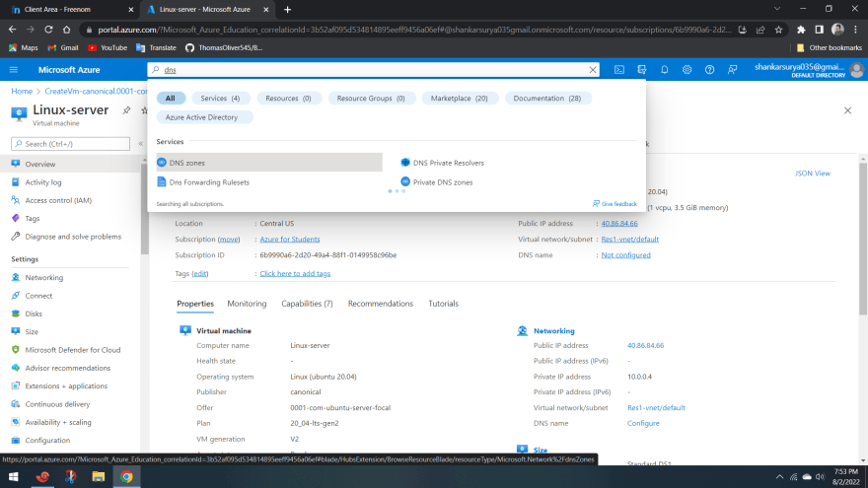
Task: Open Networking settings in sidebar
Action: (43, 278)
